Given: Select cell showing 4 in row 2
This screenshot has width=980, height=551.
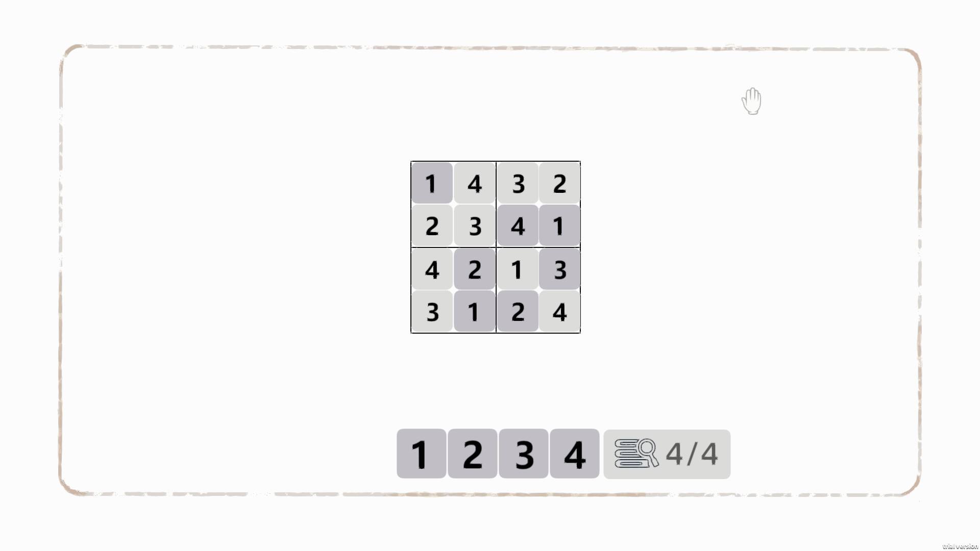Looking at the screenshot, I should (x=517, y=226).
